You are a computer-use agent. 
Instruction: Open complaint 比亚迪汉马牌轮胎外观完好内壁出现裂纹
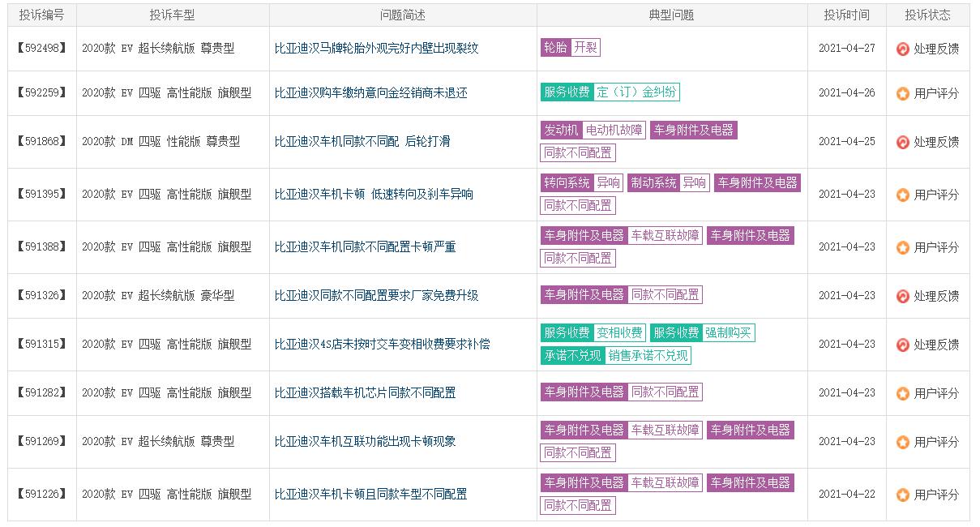[x=376, y=49]
